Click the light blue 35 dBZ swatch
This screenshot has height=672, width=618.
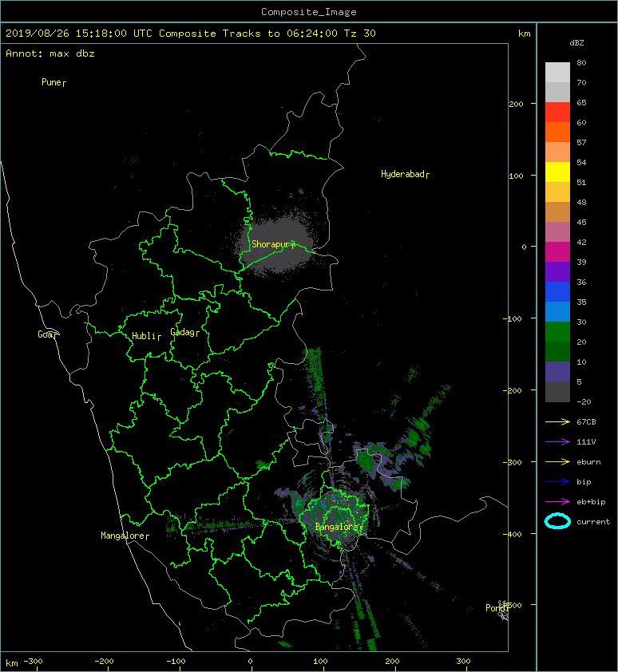[x=557, y=311]
